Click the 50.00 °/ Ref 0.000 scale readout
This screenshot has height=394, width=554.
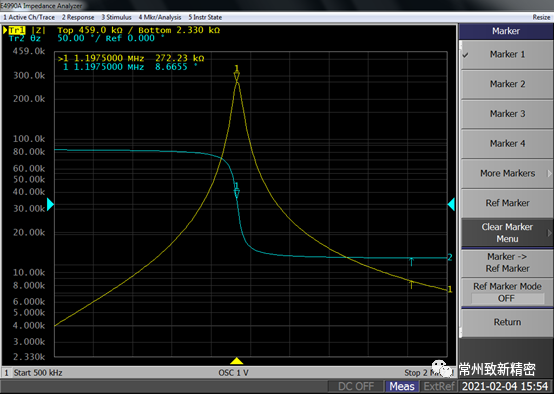click(111, 39)
